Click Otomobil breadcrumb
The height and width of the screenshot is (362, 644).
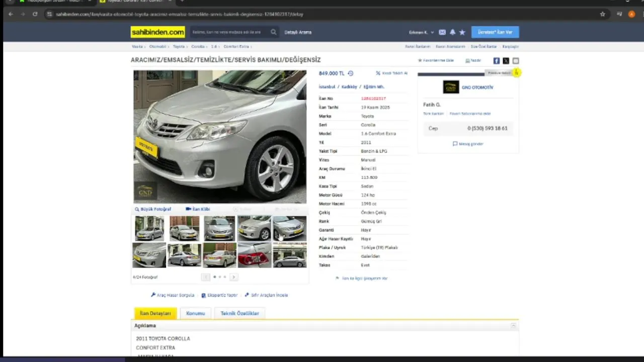coord(157,46)
